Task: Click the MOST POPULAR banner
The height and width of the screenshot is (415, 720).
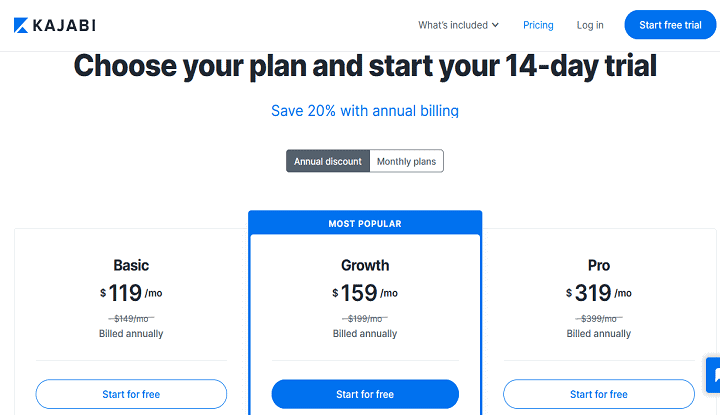Action: [365, 223]
